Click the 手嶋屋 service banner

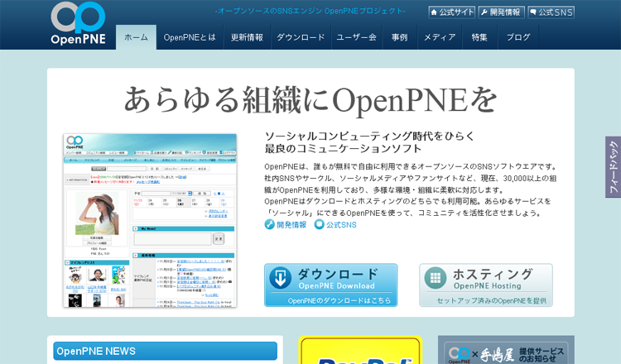pyautogui.click(x=506, y=351)
